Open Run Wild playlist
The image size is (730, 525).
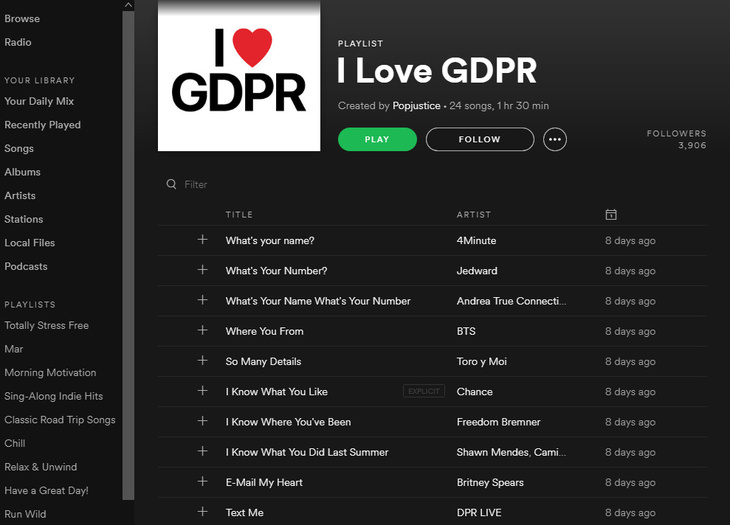coord(25,514)
